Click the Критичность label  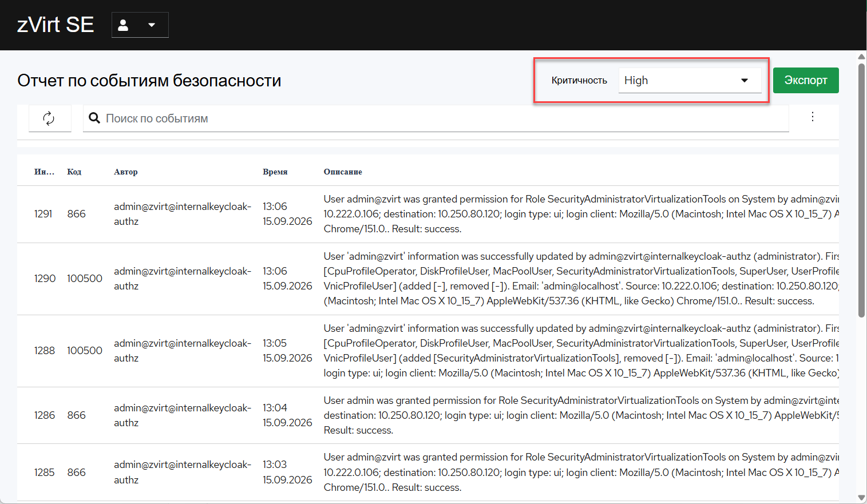579,81
